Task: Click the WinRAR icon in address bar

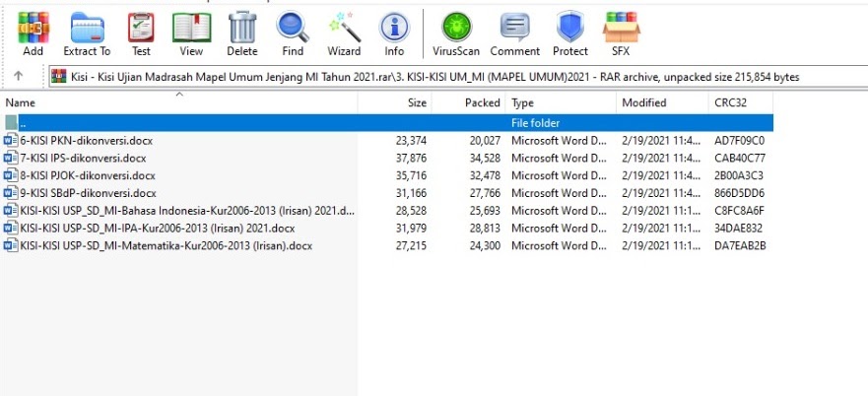Action: pyautogui.click(x=59, y=77)
